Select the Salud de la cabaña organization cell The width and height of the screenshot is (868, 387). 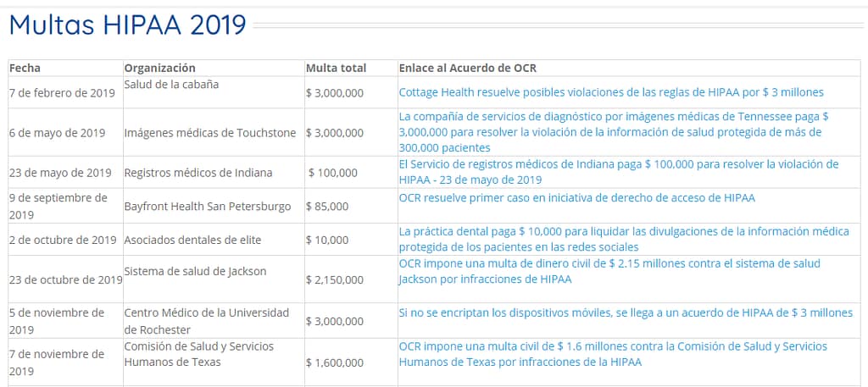pos(172,84)
